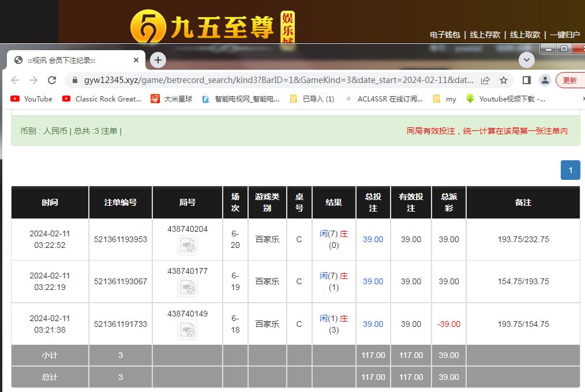Play video replay for round 438740177

[187, 288]
